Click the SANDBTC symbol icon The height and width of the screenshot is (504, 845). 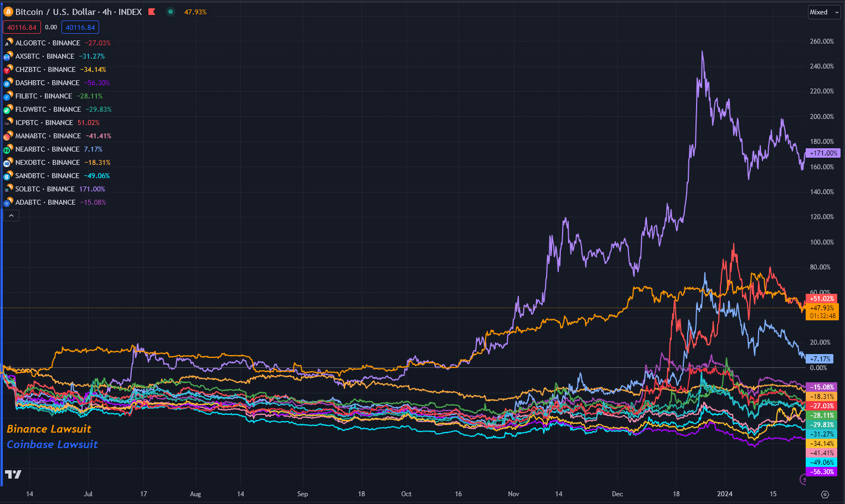tap(8, 175)
